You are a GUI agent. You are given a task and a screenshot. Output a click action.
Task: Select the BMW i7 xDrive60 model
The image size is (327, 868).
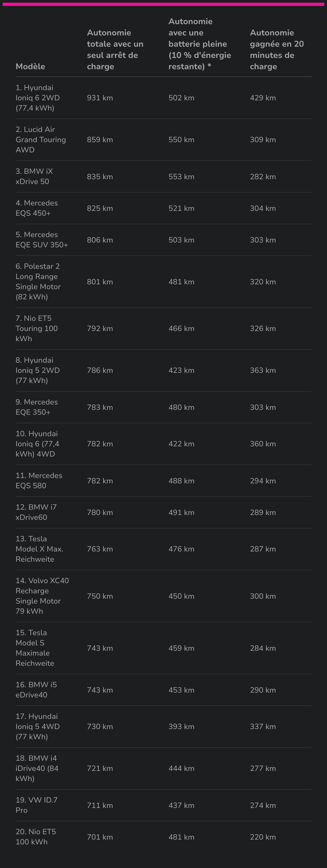tap(36, 512)
